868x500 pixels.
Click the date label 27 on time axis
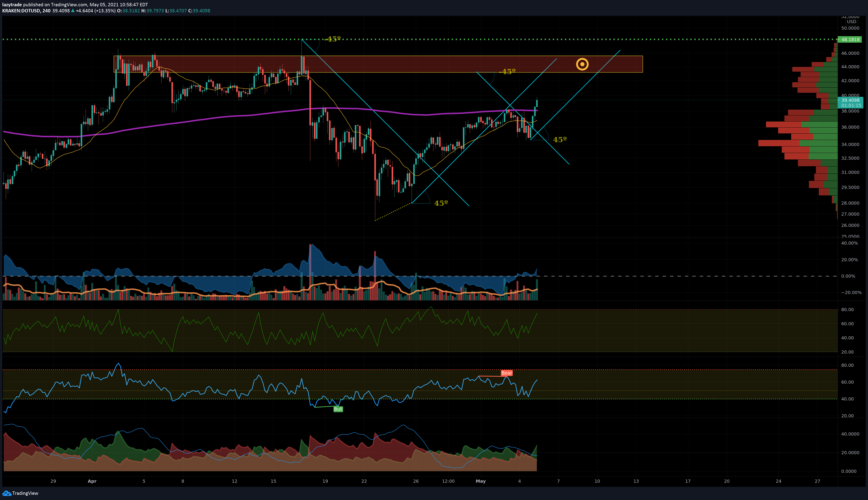817,481
